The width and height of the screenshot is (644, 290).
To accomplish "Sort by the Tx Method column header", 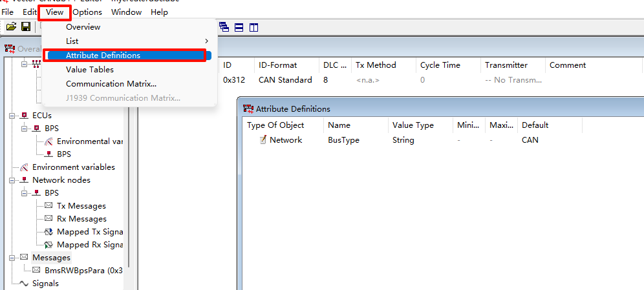I will [x=383, y=65].
